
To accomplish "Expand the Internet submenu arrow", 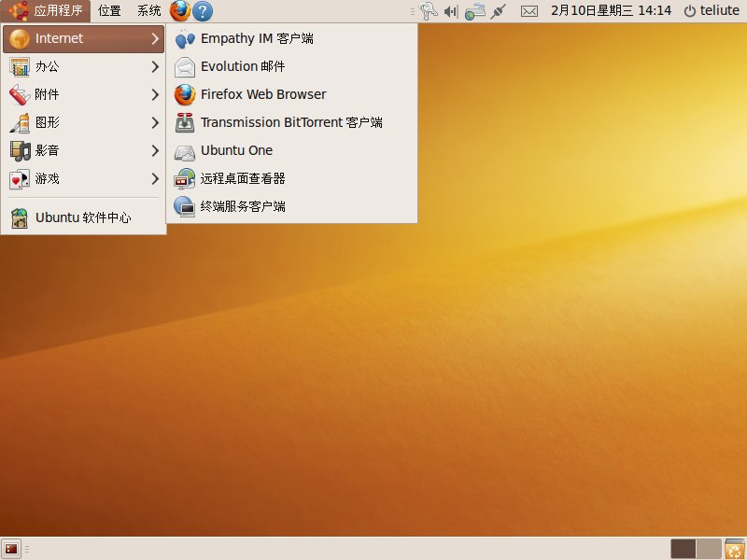I will point(155,38).
